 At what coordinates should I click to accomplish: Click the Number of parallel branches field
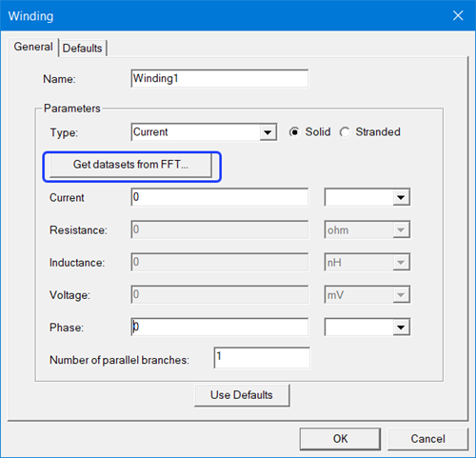(x=262, y=358)
